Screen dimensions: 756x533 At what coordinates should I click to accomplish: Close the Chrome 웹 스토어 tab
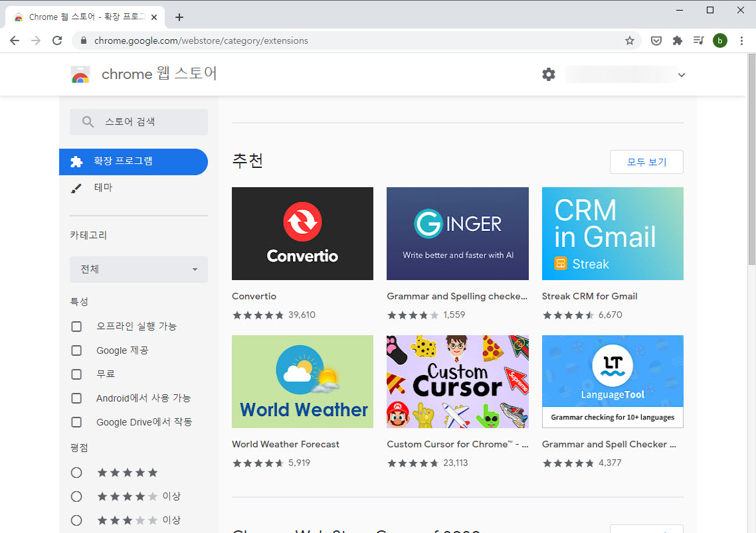(154, 17)
